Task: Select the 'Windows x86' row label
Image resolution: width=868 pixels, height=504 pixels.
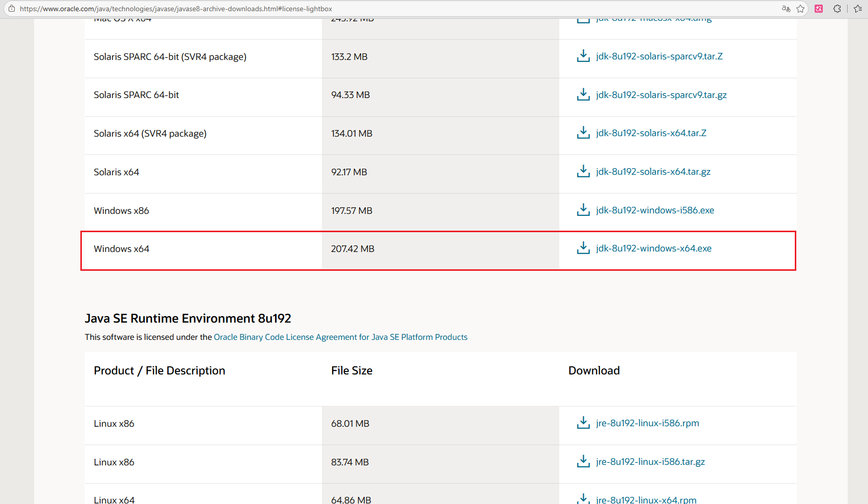Action: [x=122, y=211]
